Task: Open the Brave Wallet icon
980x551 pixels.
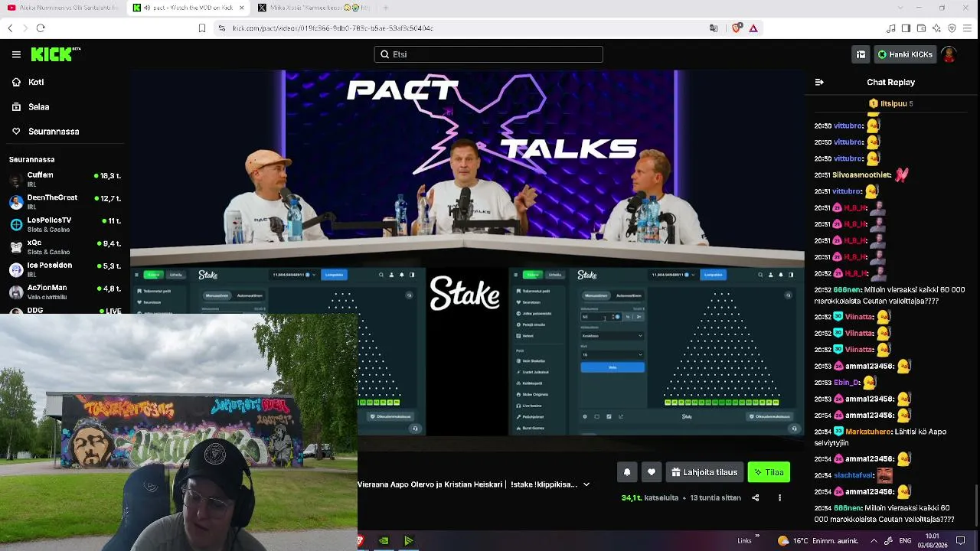Action: click(x=921, y=28)
